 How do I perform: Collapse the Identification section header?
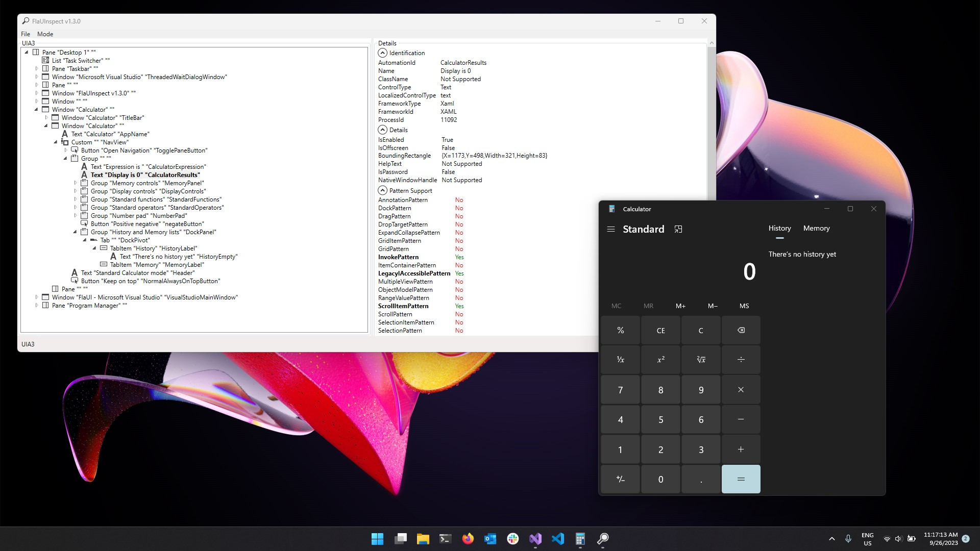pyautogui.click(x=382, y=53)
